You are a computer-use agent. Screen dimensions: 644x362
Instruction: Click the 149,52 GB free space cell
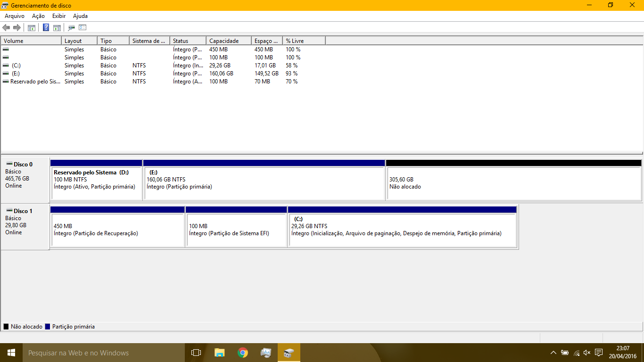[x=266, y=74]
